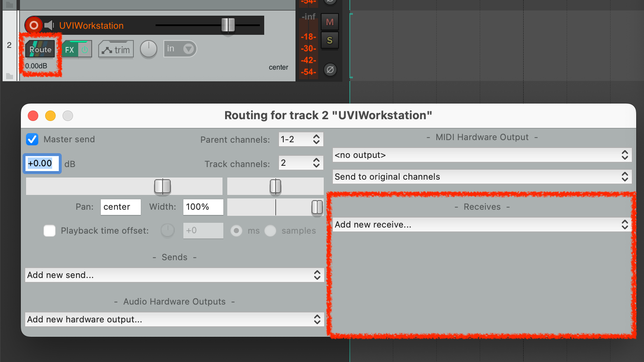
Task: Click the pan knob on UVIWorkstation track
Action: [x=149, y=49]
